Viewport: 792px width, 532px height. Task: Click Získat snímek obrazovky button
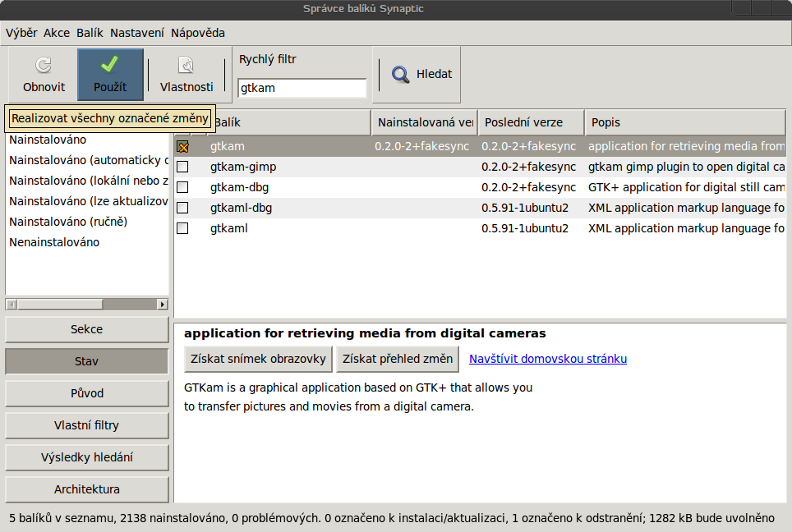pyautogui.click(x=258, y=359)
